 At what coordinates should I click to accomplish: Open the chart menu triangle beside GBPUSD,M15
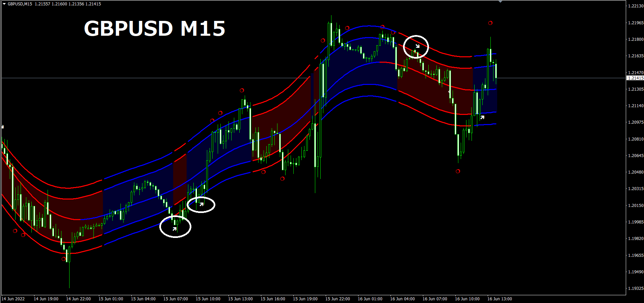[4, 4]
